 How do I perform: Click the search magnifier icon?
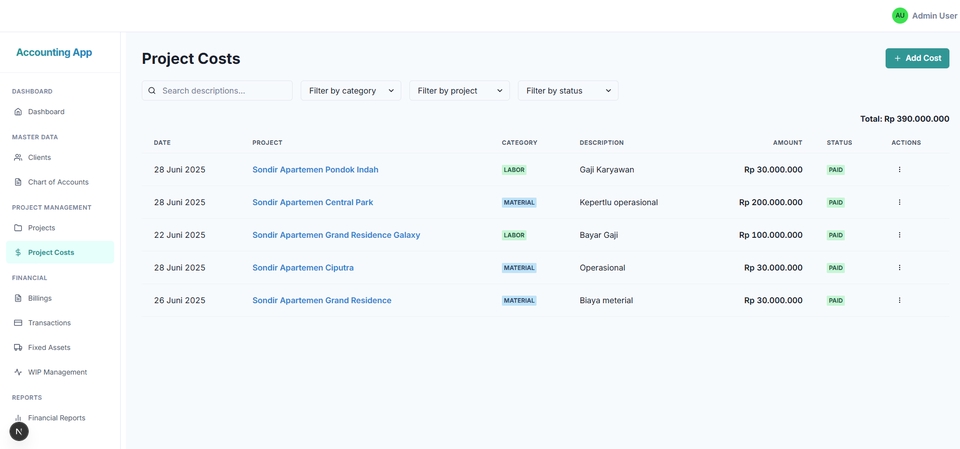[x=152, y=91]
